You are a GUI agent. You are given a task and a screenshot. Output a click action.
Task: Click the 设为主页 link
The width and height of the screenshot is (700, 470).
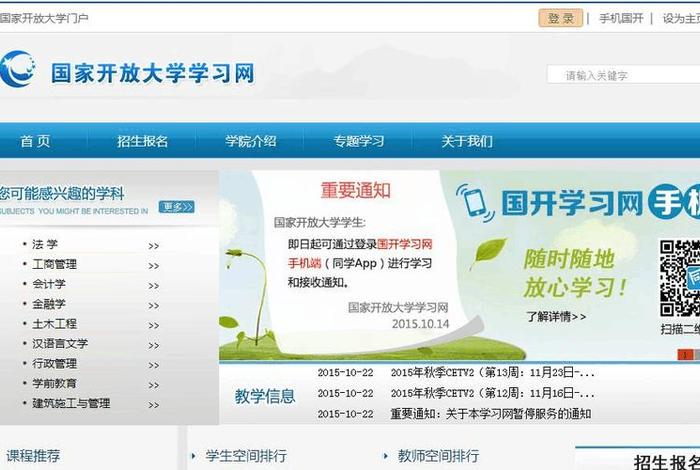[681, 18]
